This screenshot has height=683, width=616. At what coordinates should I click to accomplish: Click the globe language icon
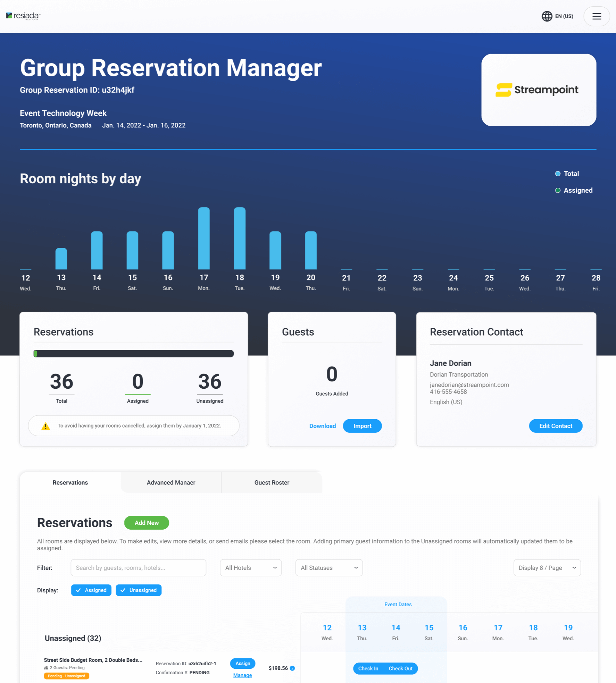click(547, 16)
